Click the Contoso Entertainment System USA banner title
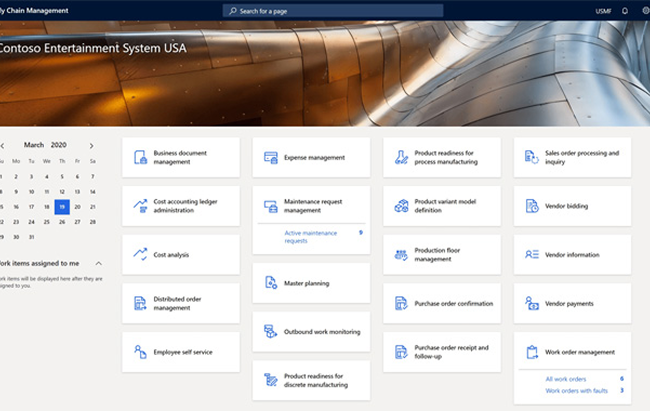Screen dimensions: 650x411 pyautogui.click(x=93, y=48)
